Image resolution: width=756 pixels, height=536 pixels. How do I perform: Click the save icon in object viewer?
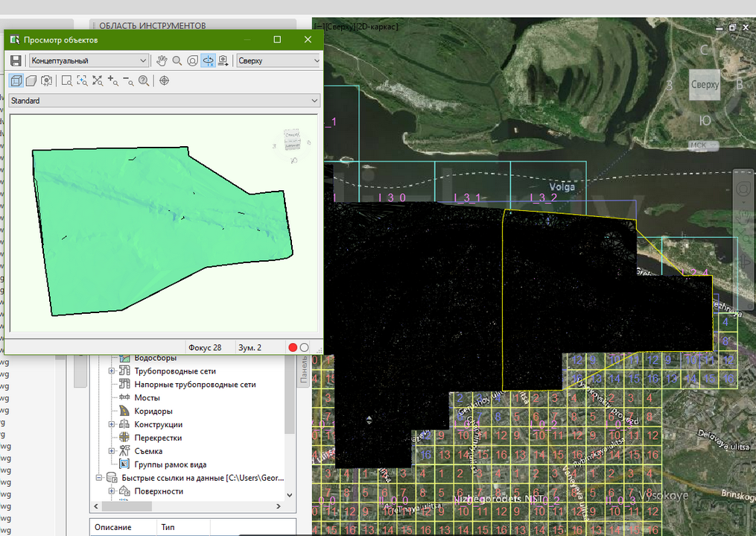pyautogui.click(x=16, y=61)
